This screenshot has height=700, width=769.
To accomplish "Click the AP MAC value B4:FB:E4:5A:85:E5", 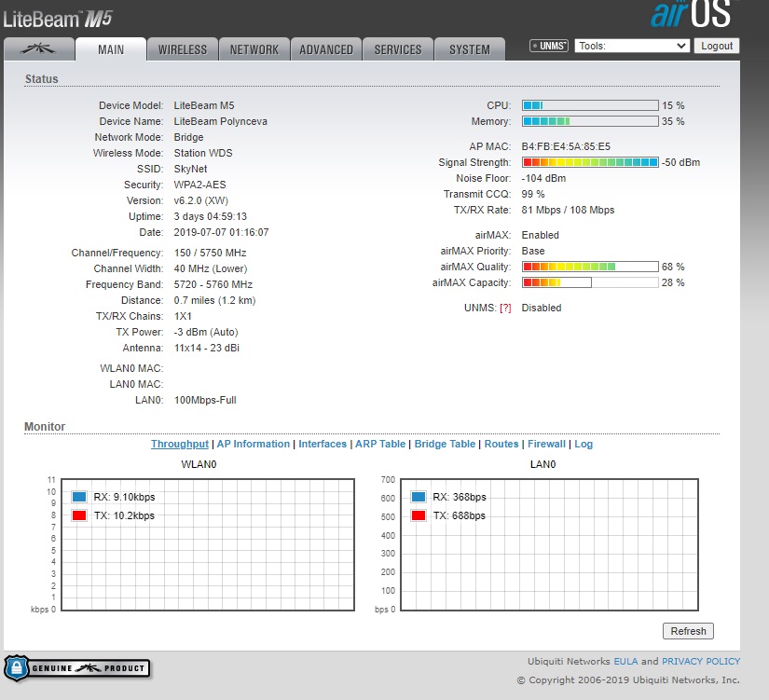I will pyautogui.click(x=566, y=146).
